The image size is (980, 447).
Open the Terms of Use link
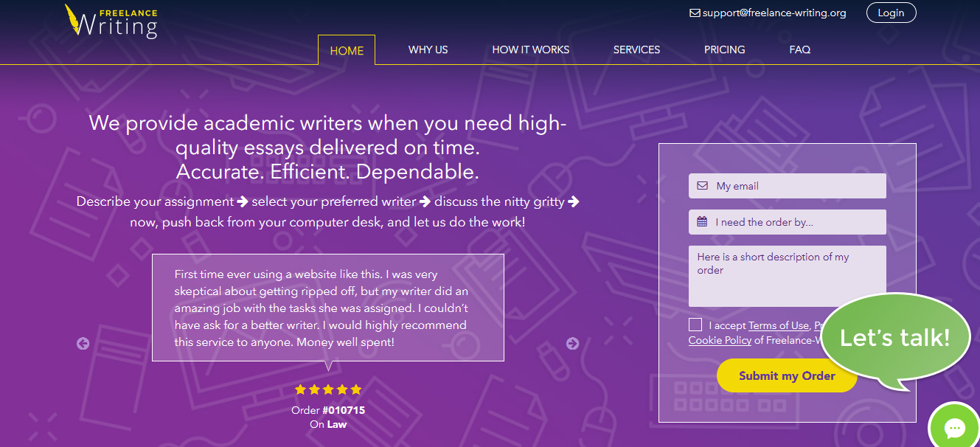pyautogui.click(x=779, y=325)
